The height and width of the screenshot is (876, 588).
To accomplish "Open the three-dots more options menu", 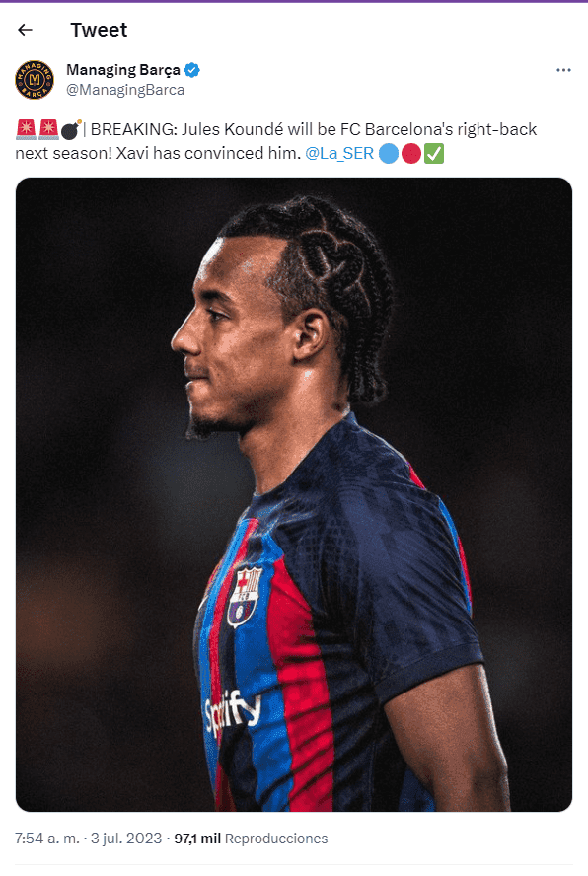I will pyautogui.click(x=563, y=70).
